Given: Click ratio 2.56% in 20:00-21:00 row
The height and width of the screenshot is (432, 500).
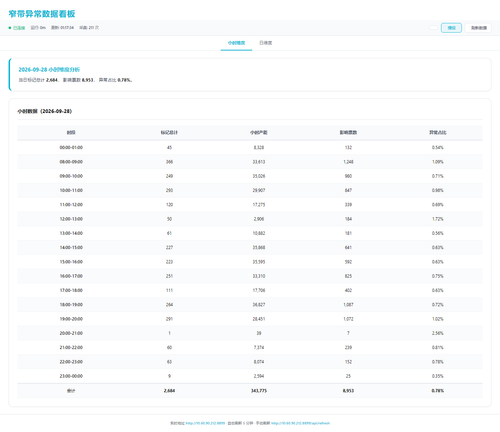Looking at the screenshot, I should [438, 333].
